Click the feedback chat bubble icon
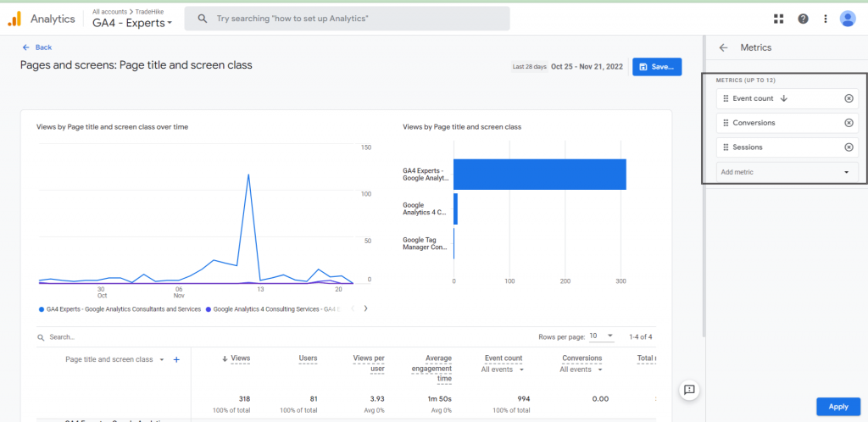 coord(689,389)
